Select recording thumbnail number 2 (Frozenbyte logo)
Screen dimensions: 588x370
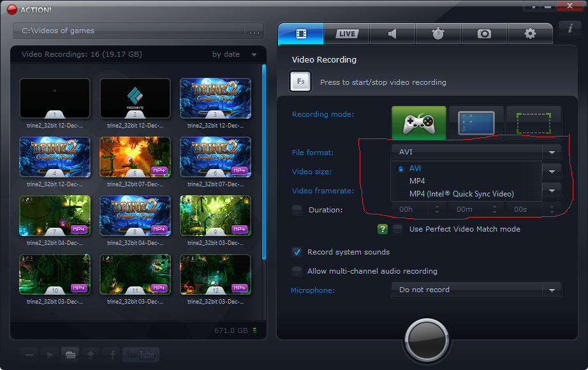tap(135, 98)
